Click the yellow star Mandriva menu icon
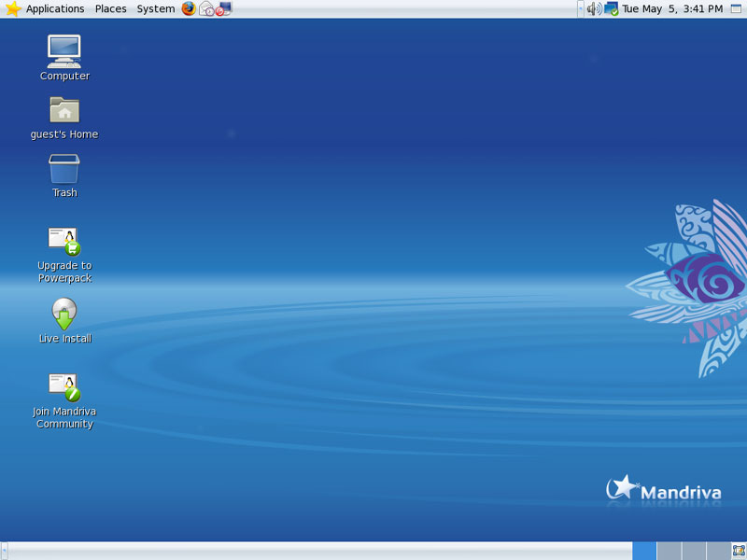 point(13,8)
